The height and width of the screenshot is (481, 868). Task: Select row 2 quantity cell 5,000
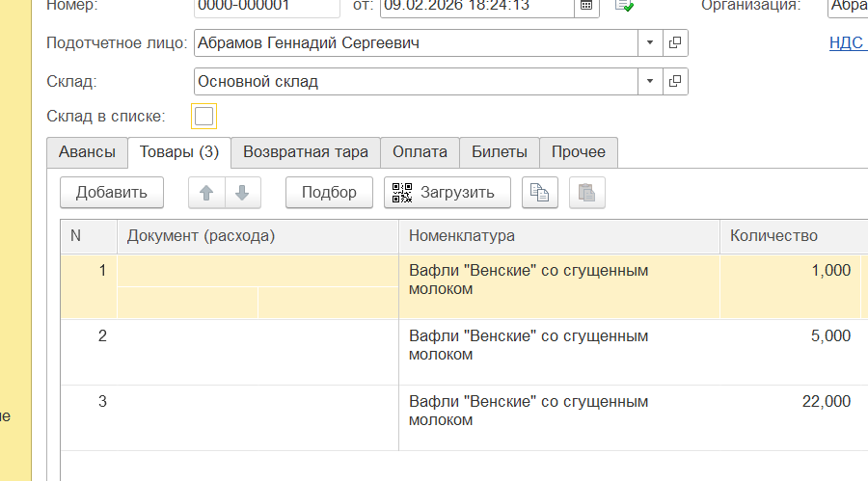pos(791,336)
